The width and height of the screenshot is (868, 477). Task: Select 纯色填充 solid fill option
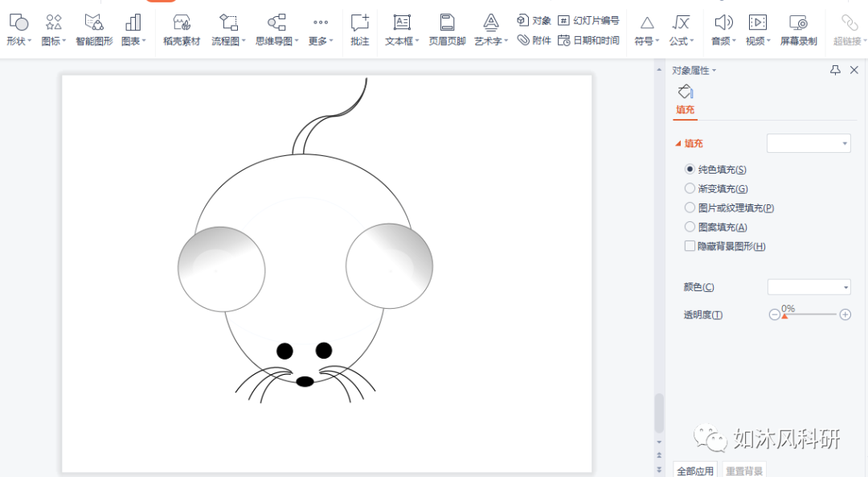715,169
